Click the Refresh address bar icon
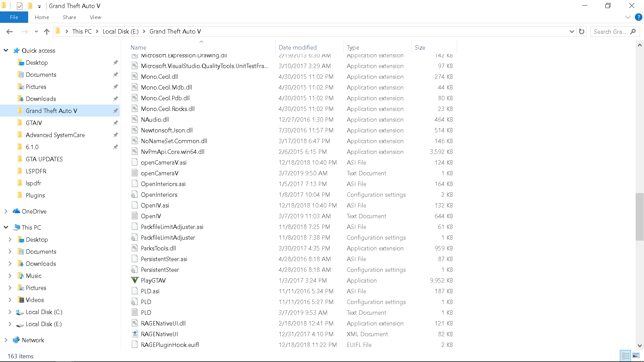This screenshot has height=362, width=644. coord(582,32)
